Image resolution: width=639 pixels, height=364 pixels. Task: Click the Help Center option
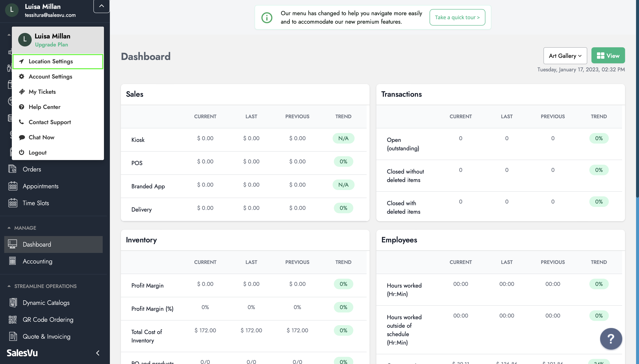(44, 107)
